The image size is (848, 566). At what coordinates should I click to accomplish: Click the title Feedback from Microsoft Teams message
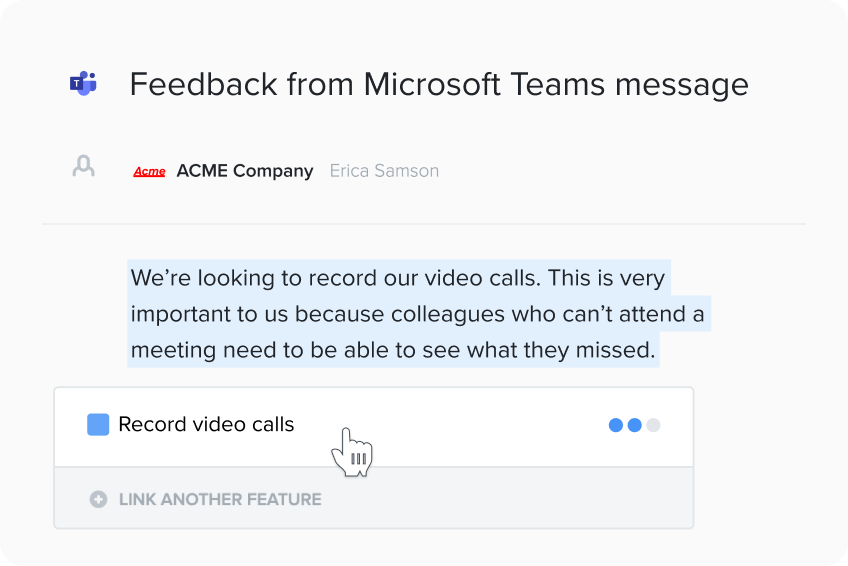439,84
